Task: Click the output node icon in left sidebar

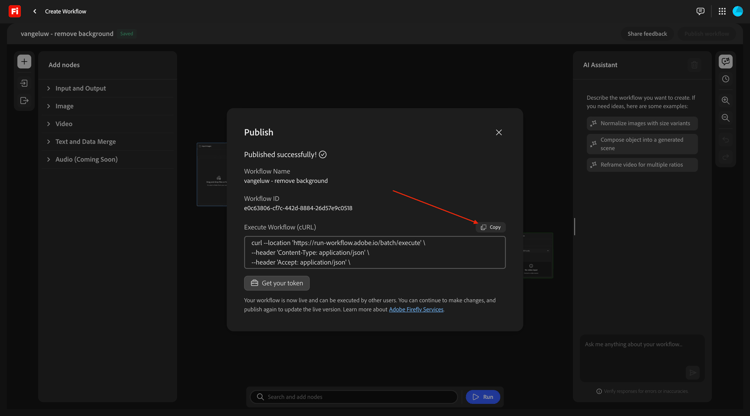Action: click(24, 100)
